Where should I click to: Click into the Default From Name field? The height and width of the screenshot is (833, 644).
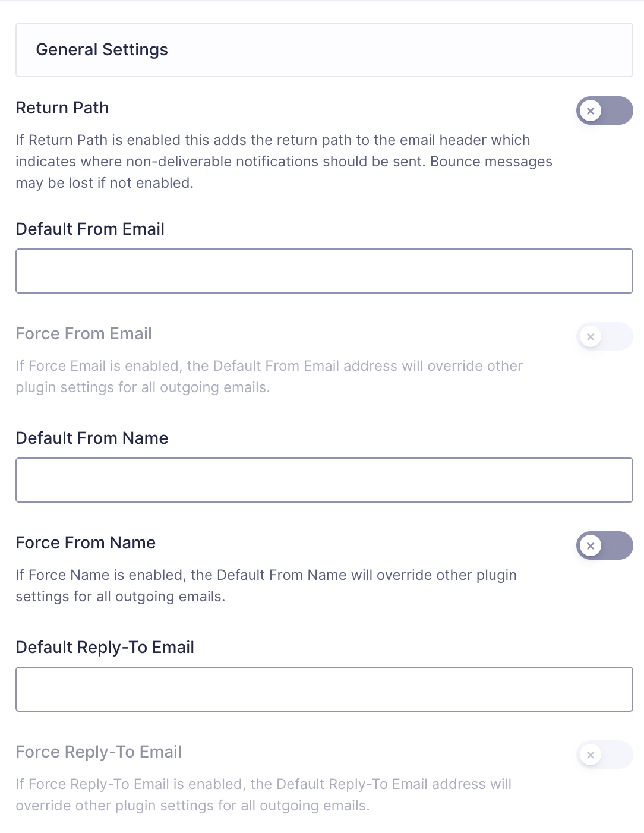pos(324,480)
